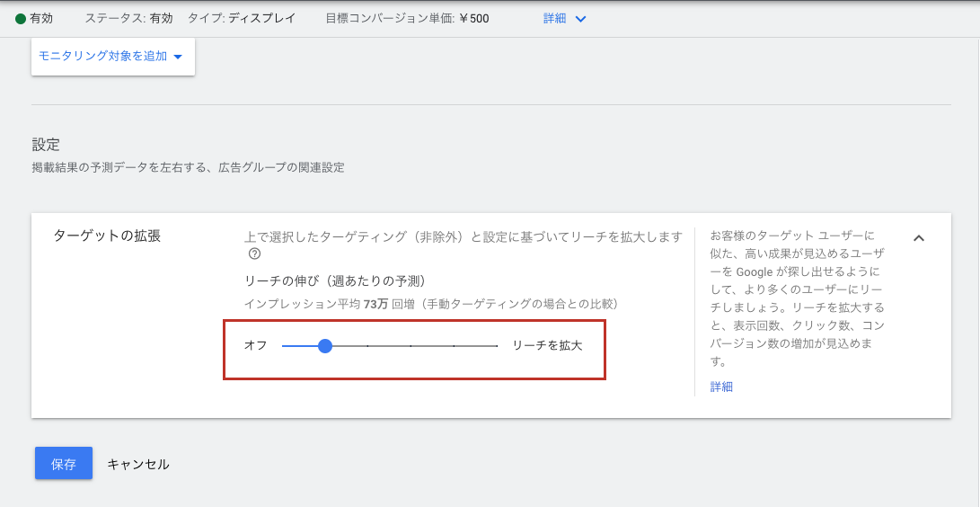
Task: Open the 詳細 link in the top status bar
Action: click(x=554, y=18)
